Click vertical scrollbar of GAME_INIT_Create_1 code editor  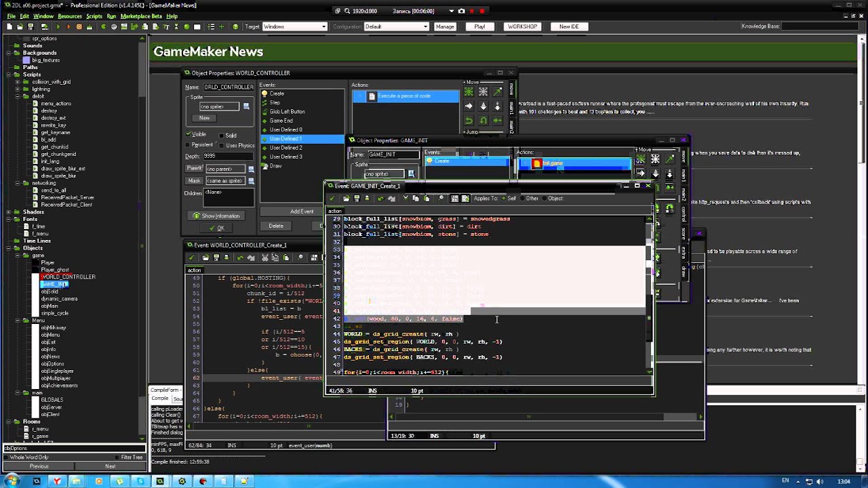point(649,295)
